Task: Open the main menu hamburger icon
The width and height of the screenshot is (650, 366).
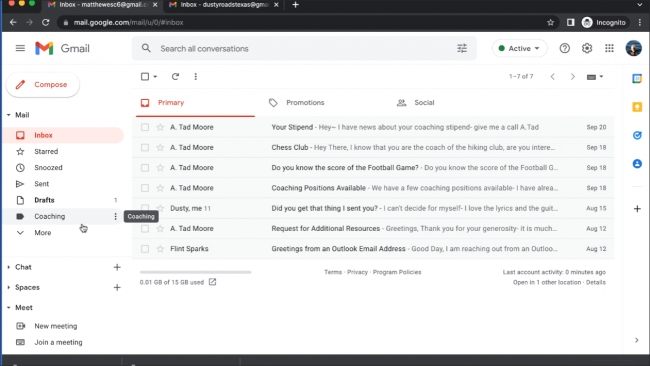Action: (x=20, y=48)
